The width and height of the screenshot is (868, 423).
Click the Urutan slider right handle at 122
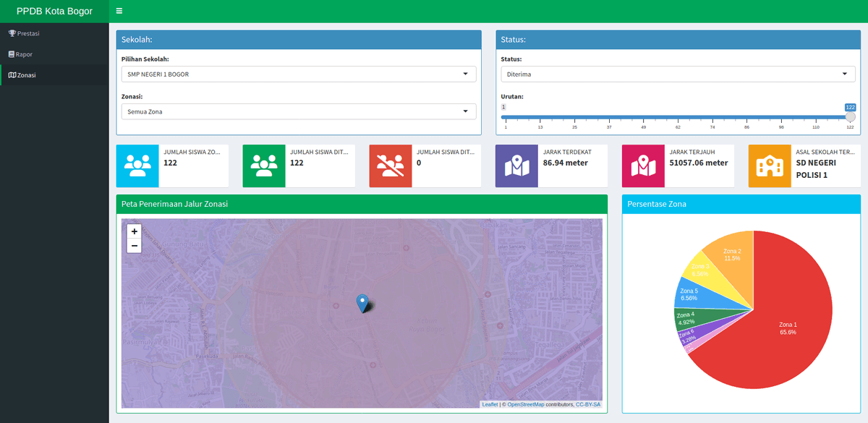(x=851, y=116)
